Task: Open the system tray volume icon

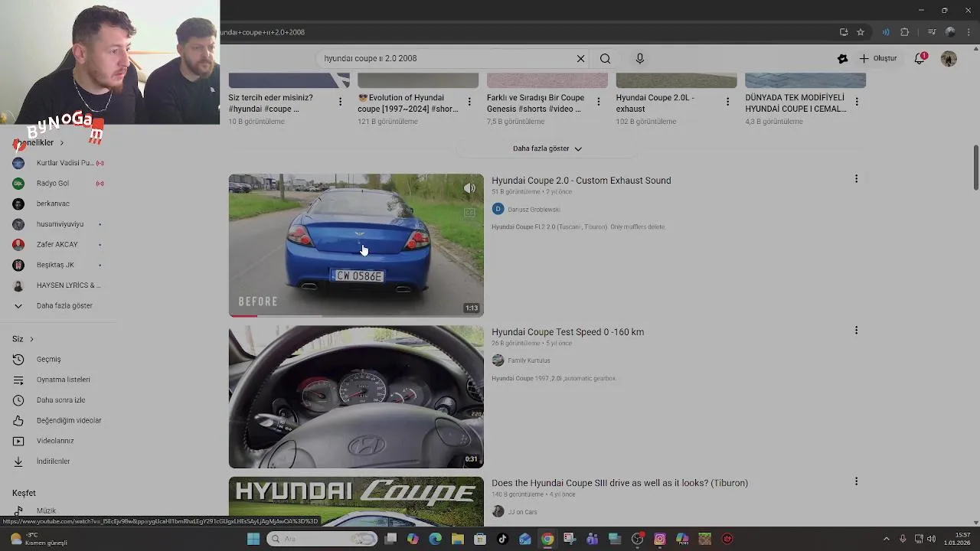Action: (x=931, y=539)
